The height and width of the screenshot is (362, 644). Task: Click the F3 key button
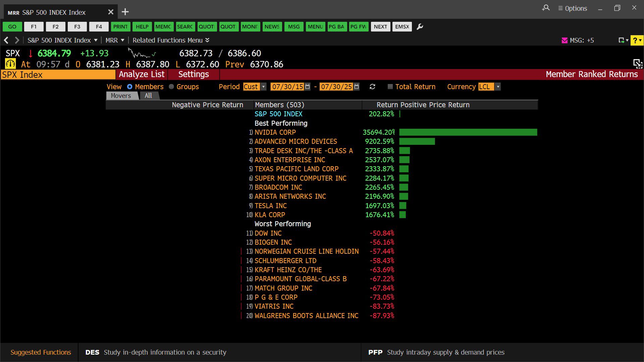77,27
